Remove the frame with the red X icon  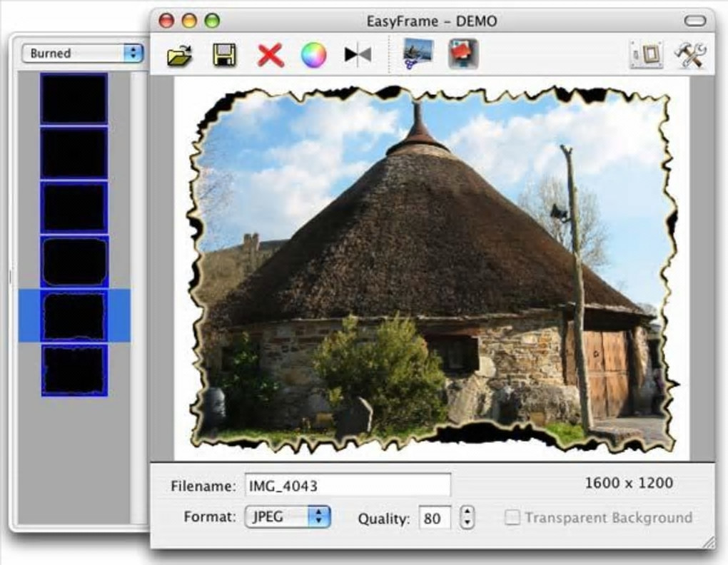pyautogui.click(x=271, y=55)
